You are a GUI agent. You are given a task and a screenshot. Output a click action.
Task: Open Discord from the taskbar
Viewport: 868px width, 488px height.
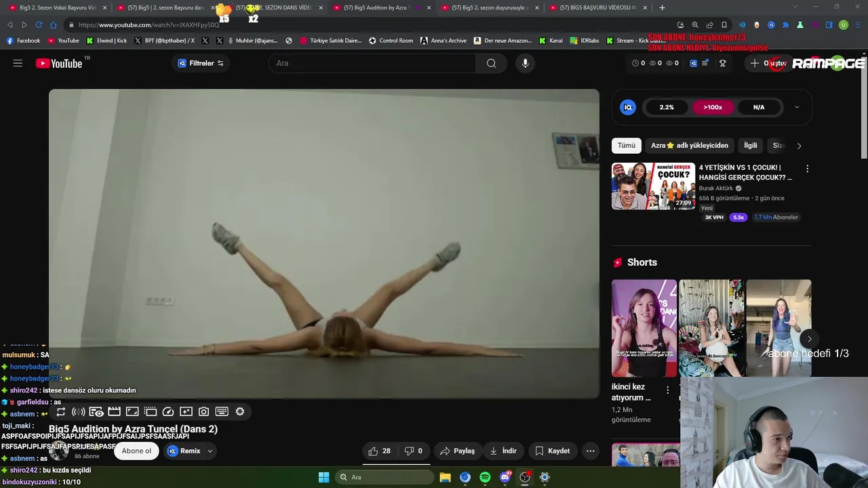click(505, 477)
